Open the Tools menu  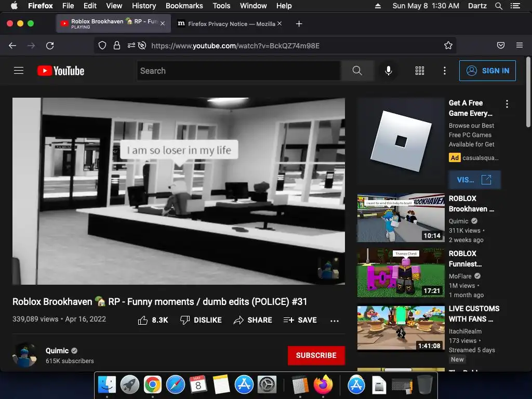tap(221, 6)
